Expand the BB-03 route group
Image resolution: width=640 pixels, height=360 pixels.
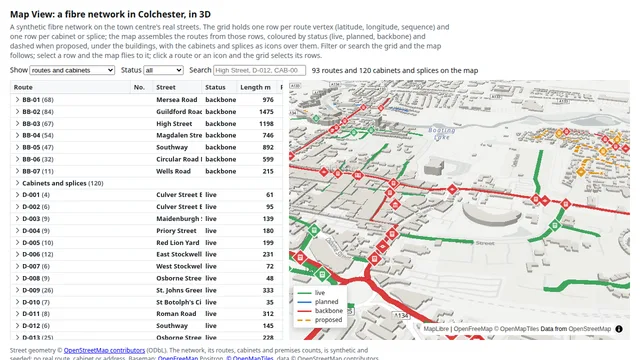pos(17,123)
